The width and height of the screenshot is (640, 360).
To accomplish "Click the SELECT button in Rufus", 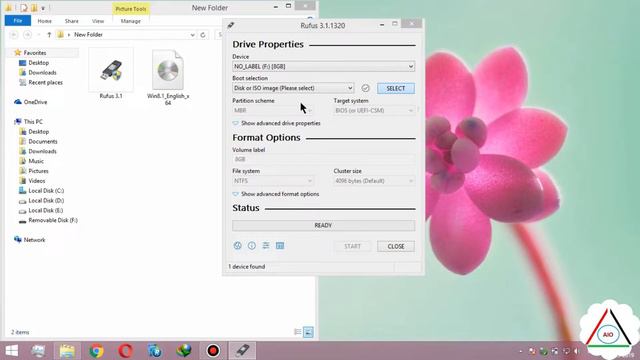I will (x=396, y=88).
